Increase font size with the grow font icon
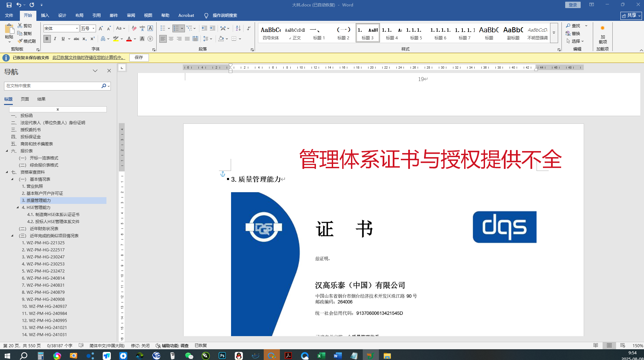This screenshot has width=644, height=360. (x=101, y=29)
